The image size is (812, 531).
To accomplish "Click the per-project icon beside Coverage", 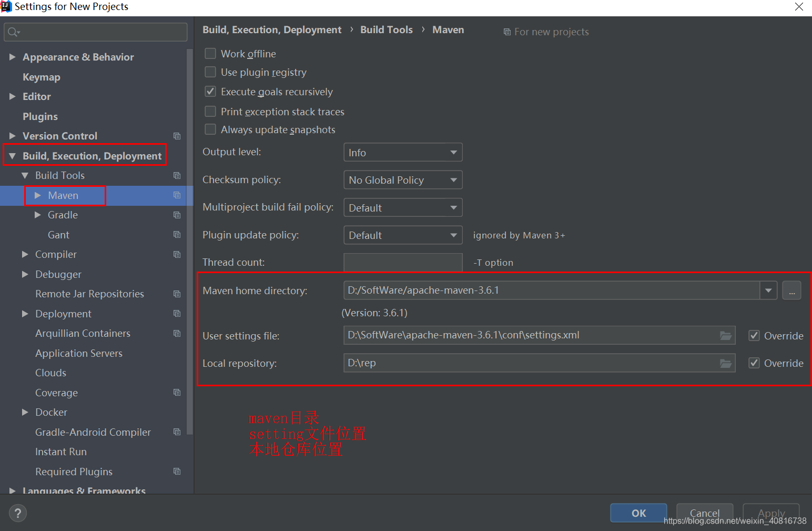I will click(177, 393).
